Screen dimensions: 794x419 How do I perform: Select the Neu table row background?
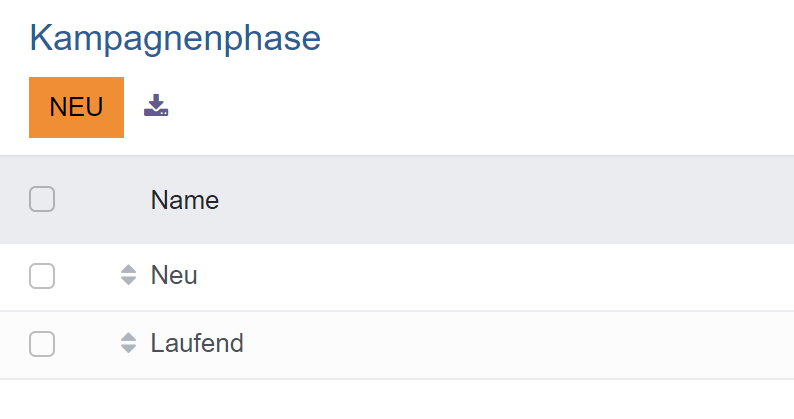point(500,276)
